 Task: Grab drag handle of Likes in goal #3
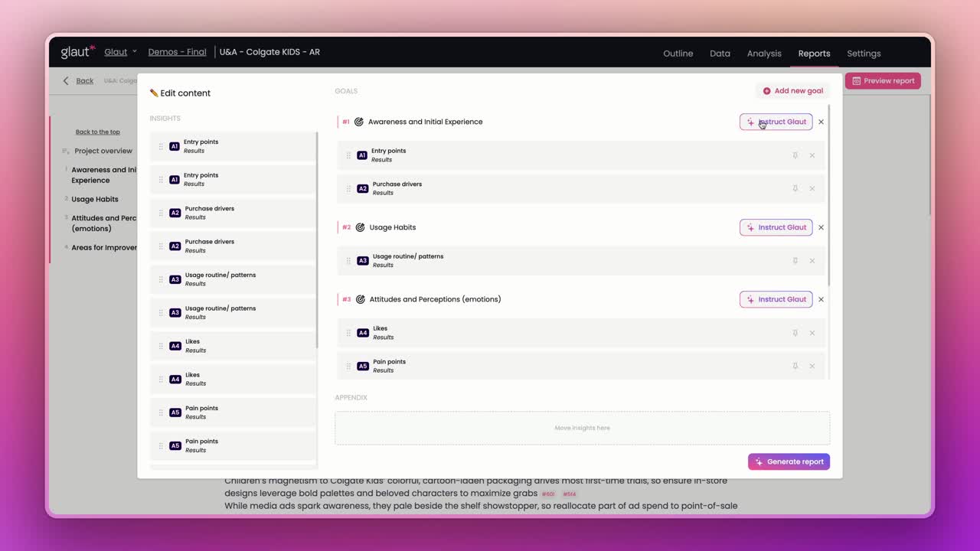(348, 333)
